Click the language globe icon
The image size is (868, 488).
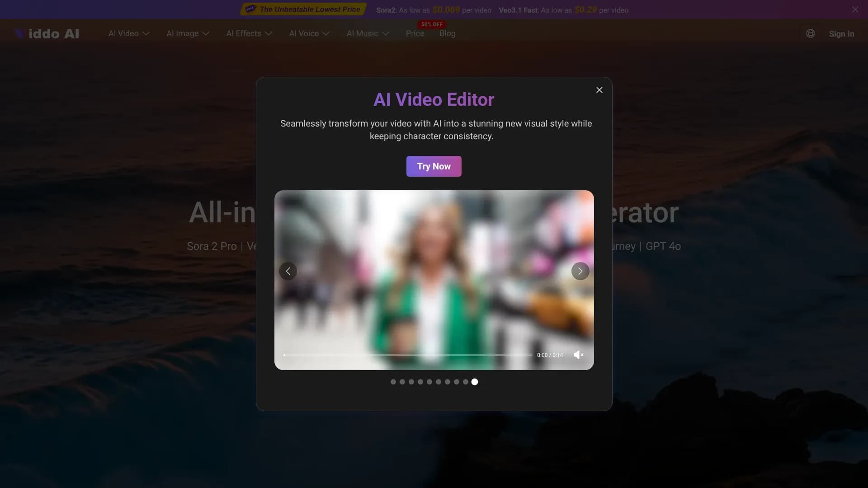point(810,33)
